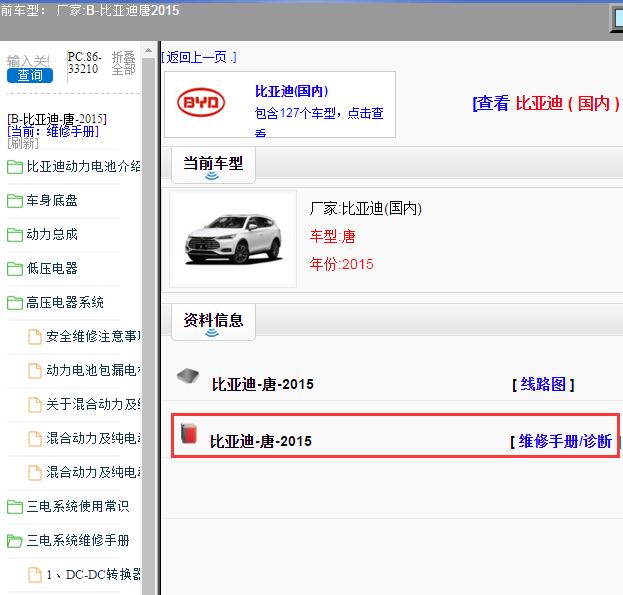Click the keyword input field 输入关键
Screen dimensions: 623x595
28,61
